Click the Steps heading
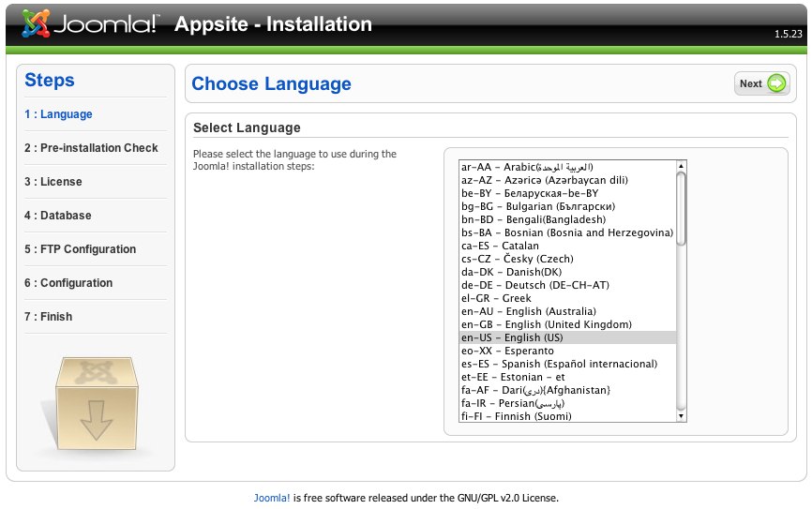Image resolution: width=812 pixels, height=509 pixels. pyautogui.click(x=49, y=80)
